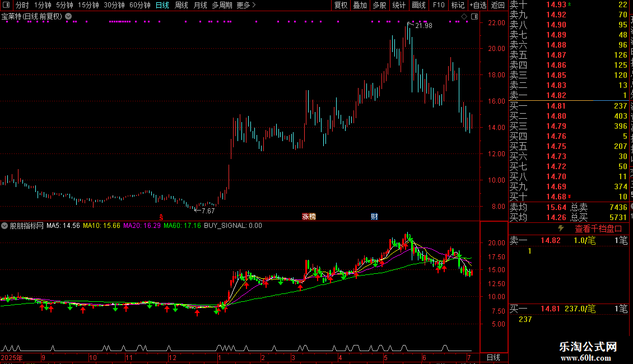Click the 22.00 price axis label
Screen dimensions: 633x364
pos(496,23)
